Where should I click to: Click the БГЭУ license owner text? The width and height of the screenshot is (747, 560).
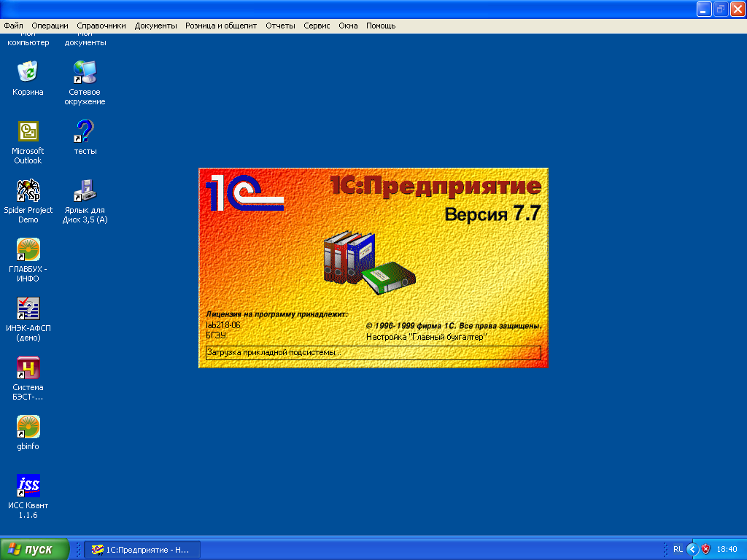[x=216, y=335]
